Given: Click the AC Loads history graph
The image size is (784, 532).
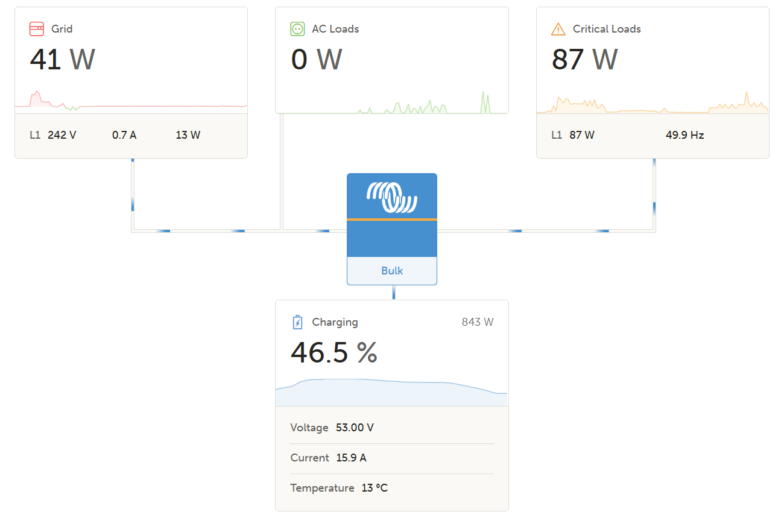Looking at the screenshot, I should click(x=392, y=104).
